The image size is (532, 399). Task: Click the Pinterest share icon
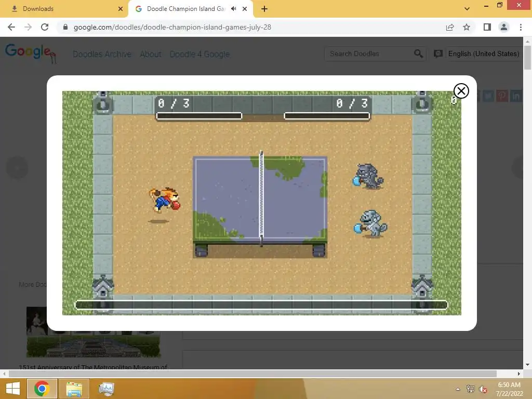(502, 96)
